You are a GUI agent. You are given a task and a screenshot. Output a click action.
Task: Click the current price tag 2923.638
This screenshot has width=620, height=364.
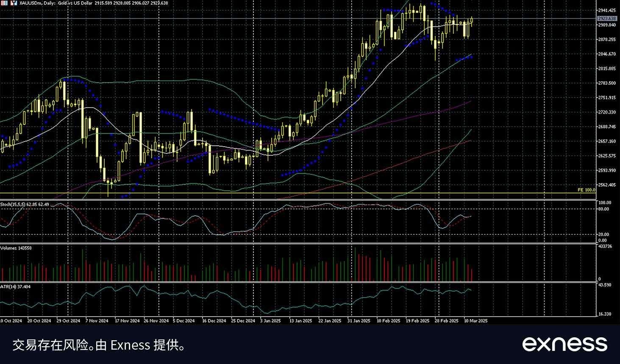(607, 19)
